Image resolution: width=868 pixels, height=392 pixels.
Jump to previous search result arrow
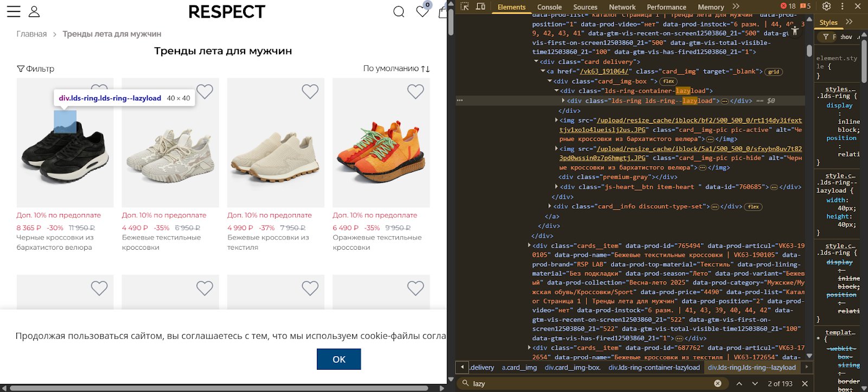tap(739, 383)
